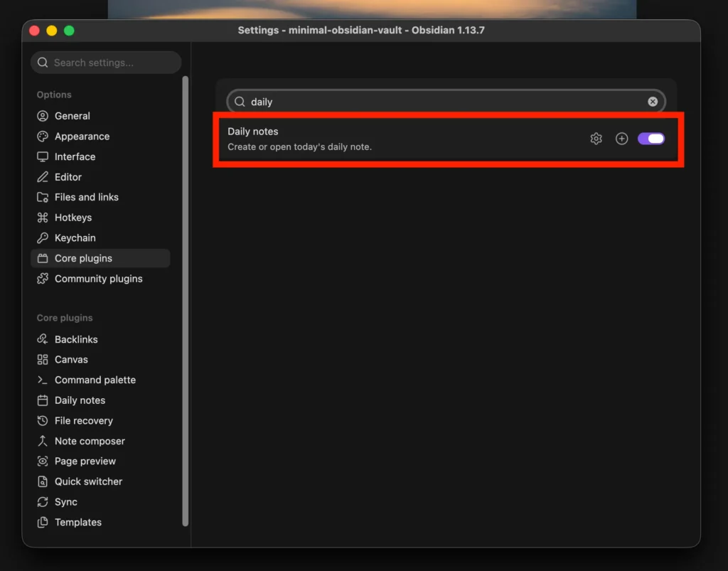Screen dimensions: 728x571
Task: Open Daily notes plugin options gear icon
Action: point(596,139)
